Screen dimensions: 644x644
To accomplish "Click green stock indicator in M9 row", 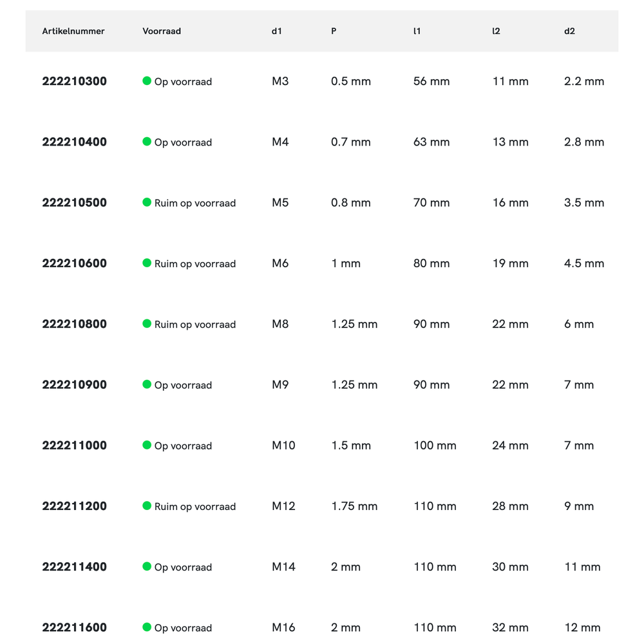I will (147, 384).
